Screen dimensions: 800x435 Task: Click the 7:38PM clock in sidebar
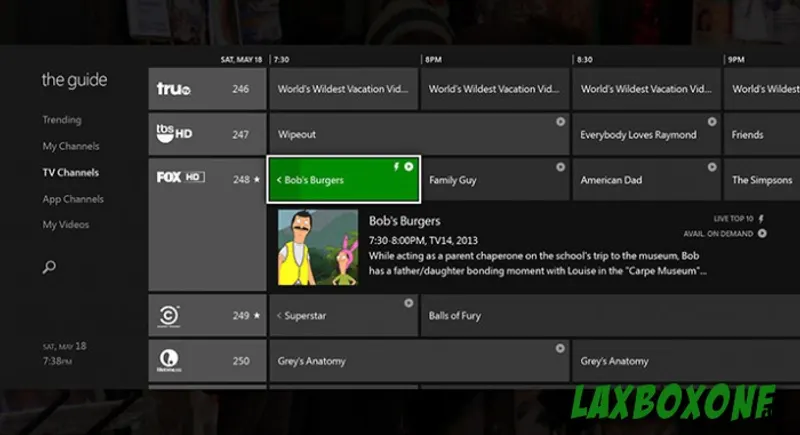(57, 361)
